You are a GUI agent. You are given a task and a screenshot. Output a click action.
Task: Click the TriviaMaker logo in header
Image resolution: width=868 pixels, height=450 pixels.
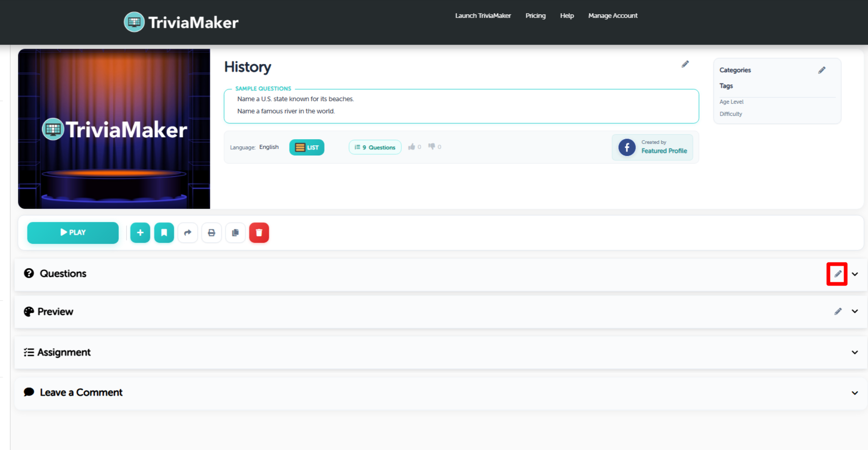tap(181, 22)
